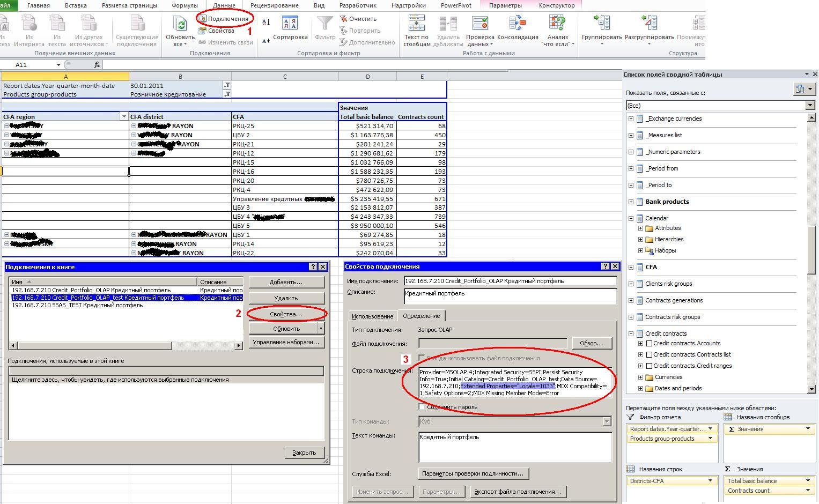Open the PowerPivot ribbon tab
819x504 pixels.
pyautogui.click(x=456, y=5)
